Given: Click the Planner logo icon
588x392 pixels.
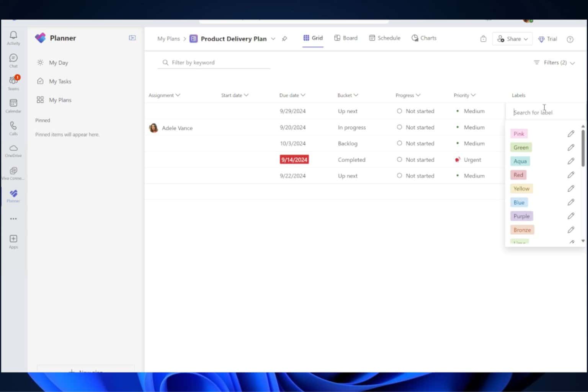Looking at the screenshot, I should [x=40, y=38].
